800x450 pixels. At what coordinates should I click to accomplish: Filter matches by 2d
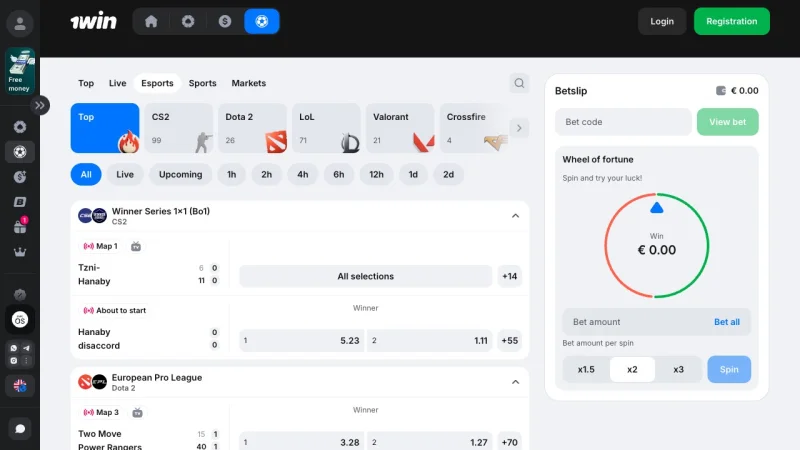448,174
